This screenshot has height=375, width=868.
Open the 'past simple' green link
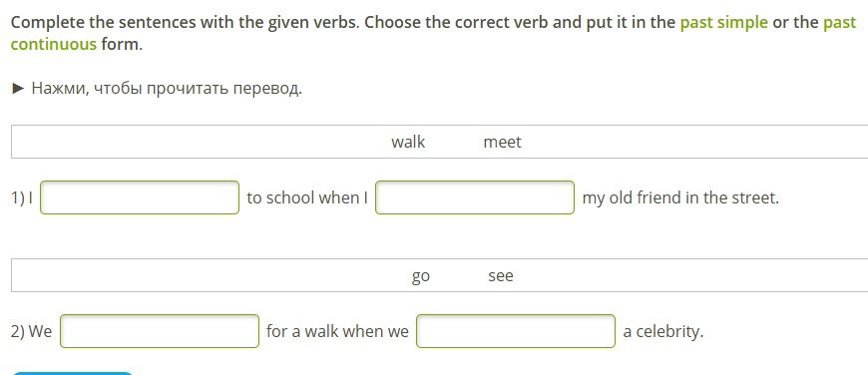(723, 23)
